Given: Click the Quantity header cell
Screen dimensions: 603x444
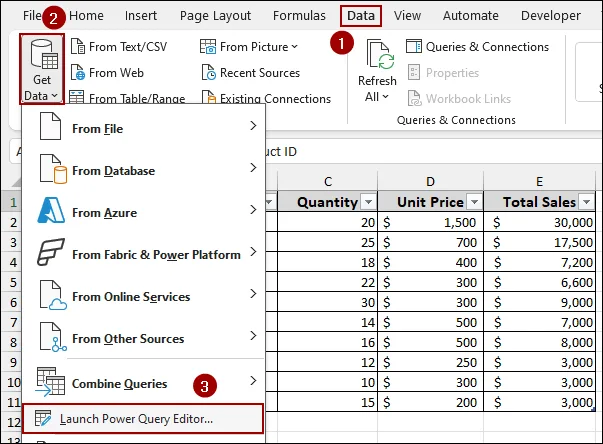Looking at the screenshot, I should [x=327, y=202].
